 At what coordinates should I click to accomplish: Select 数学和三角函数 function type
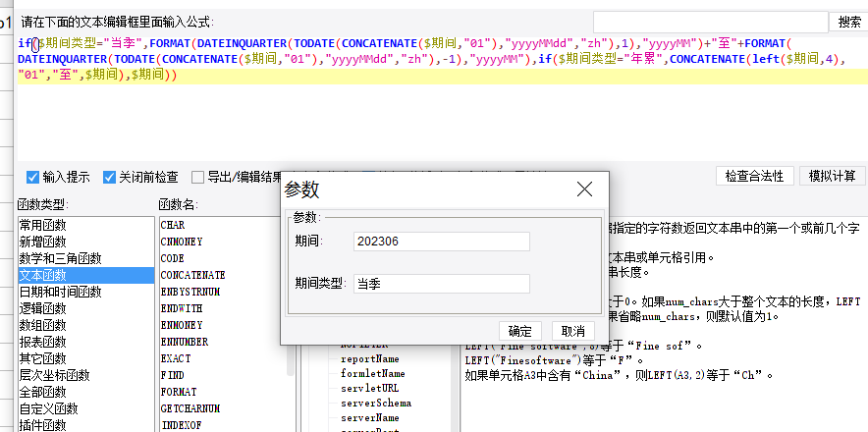(x=85, y=258)
